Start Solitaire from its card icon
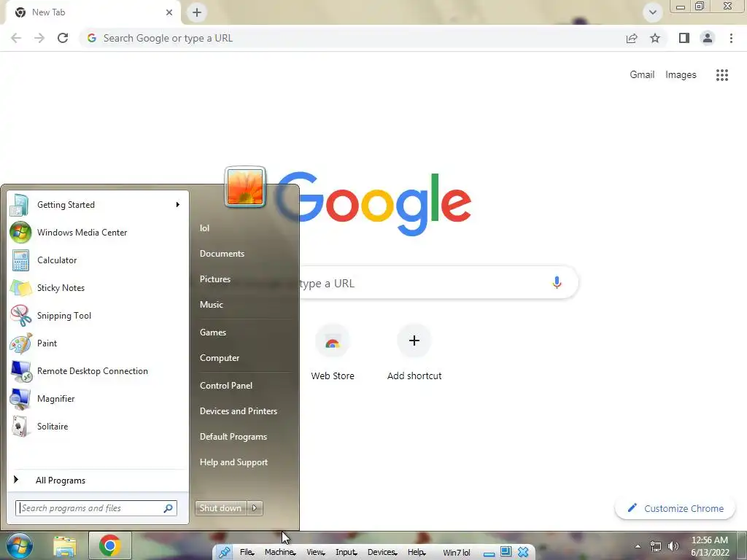Image resolution: width=747 pixels, height=560 pixels. pos(20,427)
